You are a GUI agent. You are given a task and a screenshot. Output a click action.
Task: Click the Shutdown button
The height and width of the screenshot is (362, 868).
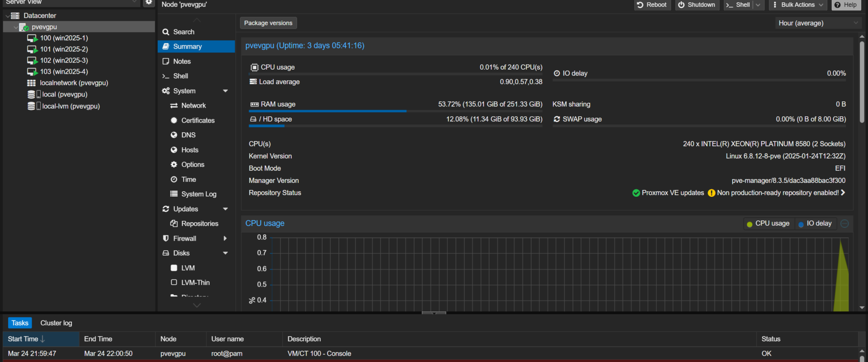coord(697,5)
